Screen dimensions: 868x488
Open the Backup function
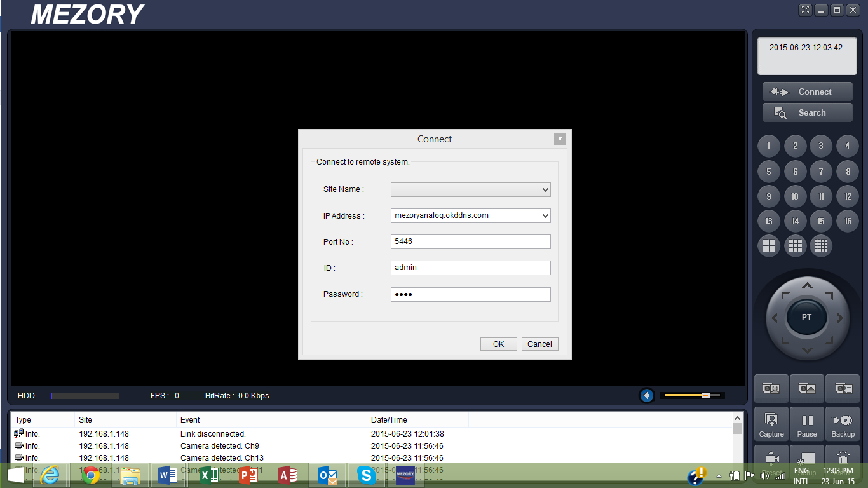coord(843,424)
